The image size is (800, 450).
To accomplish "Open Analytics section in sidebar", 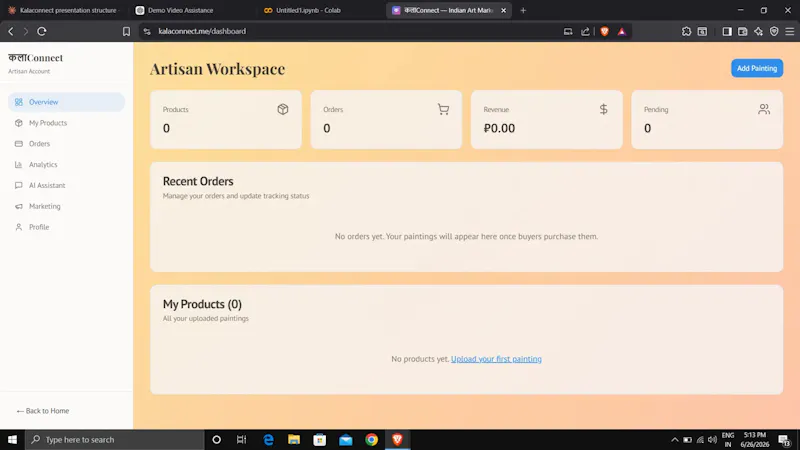I will pos(66,165).
